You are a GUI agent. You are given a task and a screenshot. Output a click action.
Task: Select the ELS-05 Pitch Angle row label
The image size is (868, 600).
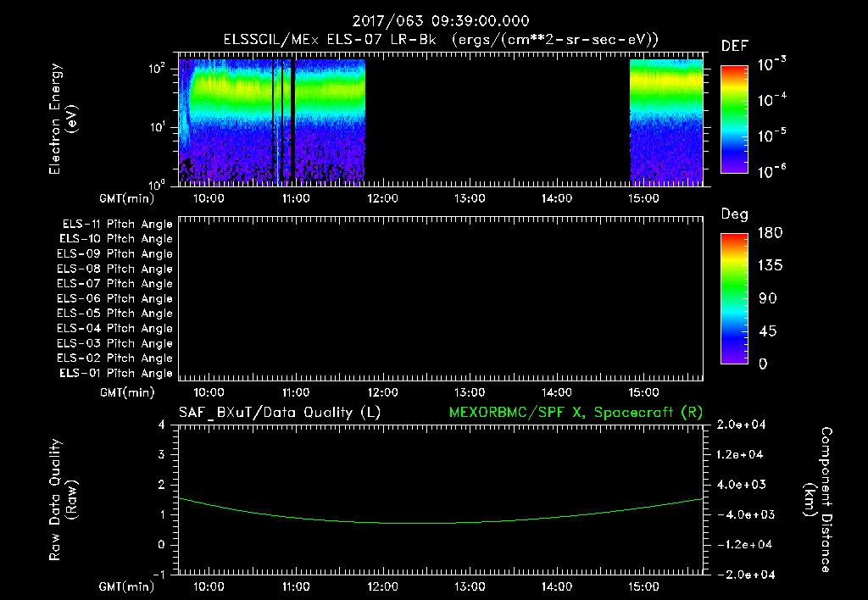pos(114,314)
